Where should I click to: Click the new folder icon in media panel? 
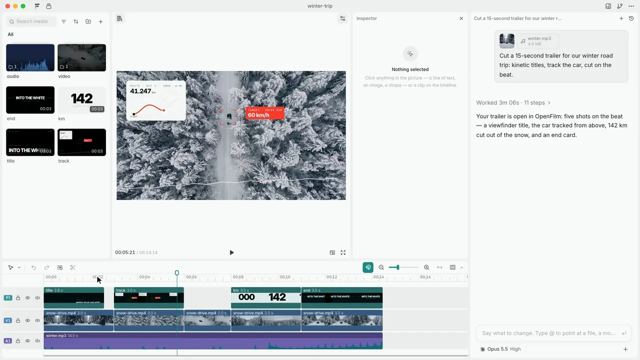click(x=88, y=22)
